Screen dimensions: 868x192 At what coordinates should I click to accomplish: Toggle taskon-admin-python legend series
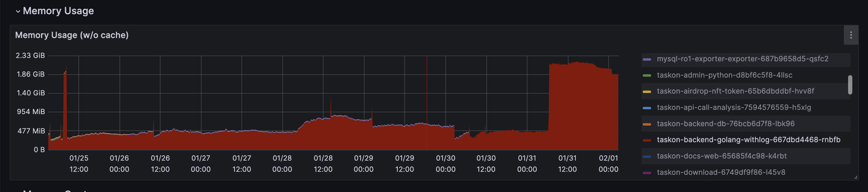click(x=724, y=75)
